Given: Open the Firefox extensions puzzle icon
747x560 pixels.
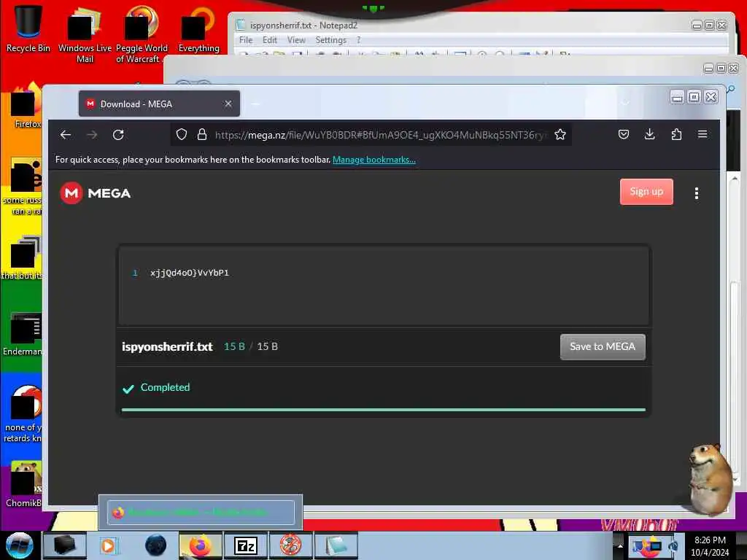Looking at the screenshot, I should tap(676, 134).
